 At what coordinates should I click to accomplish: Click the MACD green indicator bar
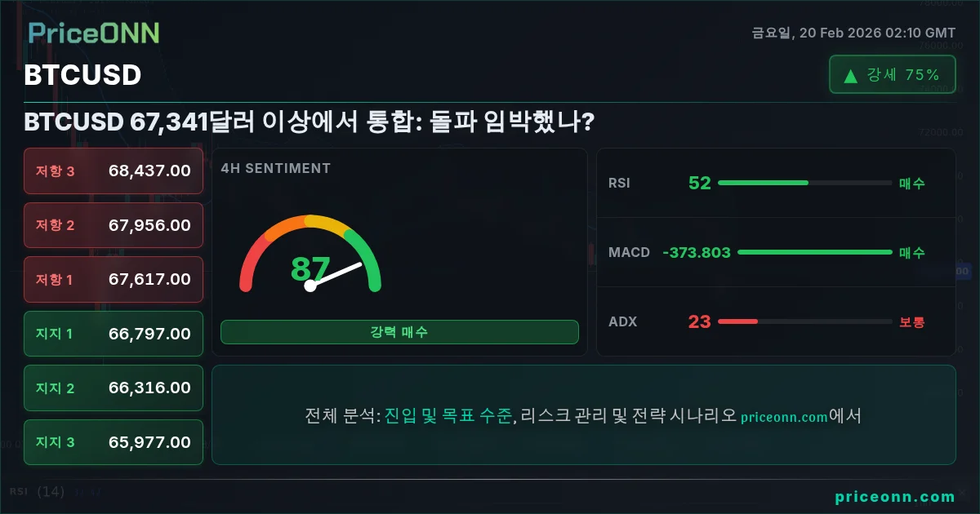[x=814, y=252]
